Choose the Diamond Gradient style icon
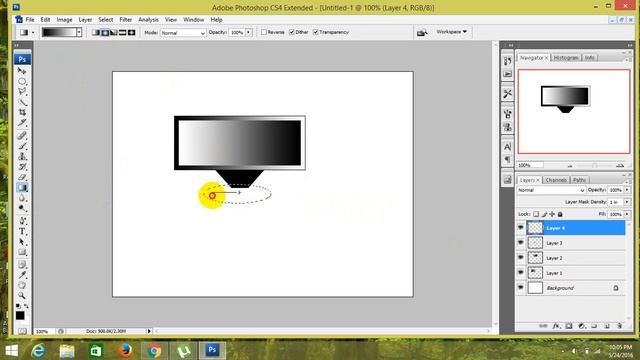This screenshot has width=640, height=360. coord(131,32)
